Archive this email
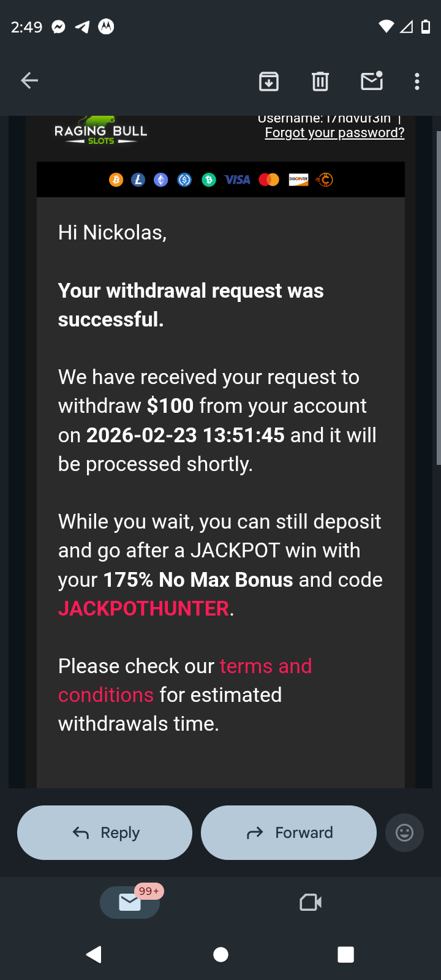This screenshot has width=441, height=980. (269, 81)
